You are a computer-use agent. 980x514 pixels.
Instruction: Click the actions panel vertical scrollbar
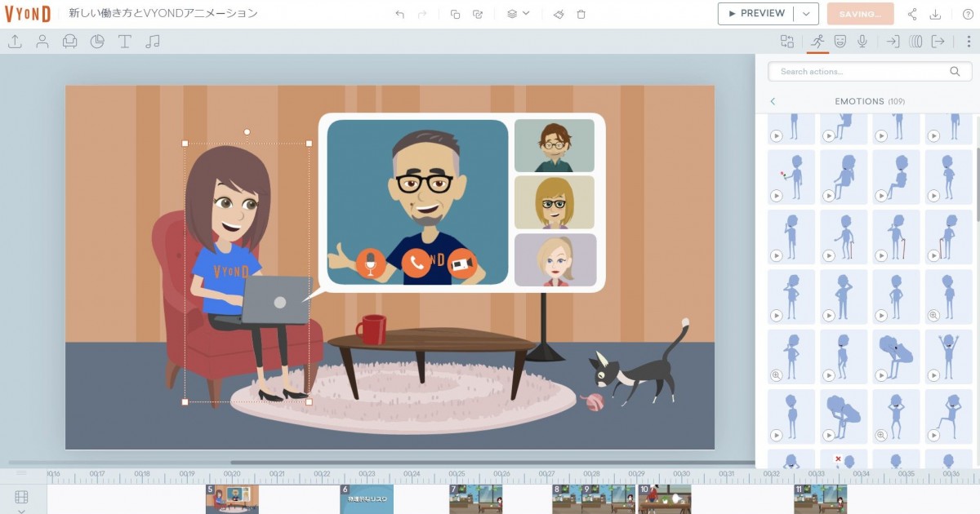(978, 184)
